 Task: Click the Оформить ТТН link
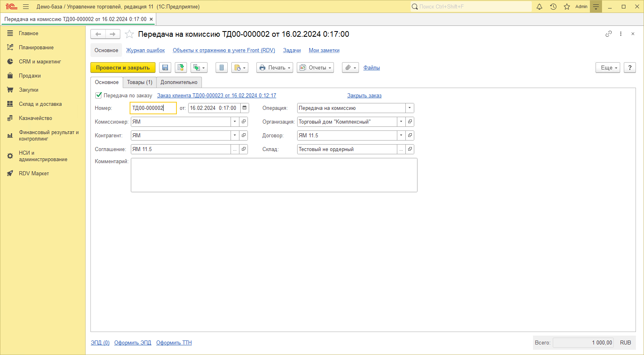[x=174, y=343]
